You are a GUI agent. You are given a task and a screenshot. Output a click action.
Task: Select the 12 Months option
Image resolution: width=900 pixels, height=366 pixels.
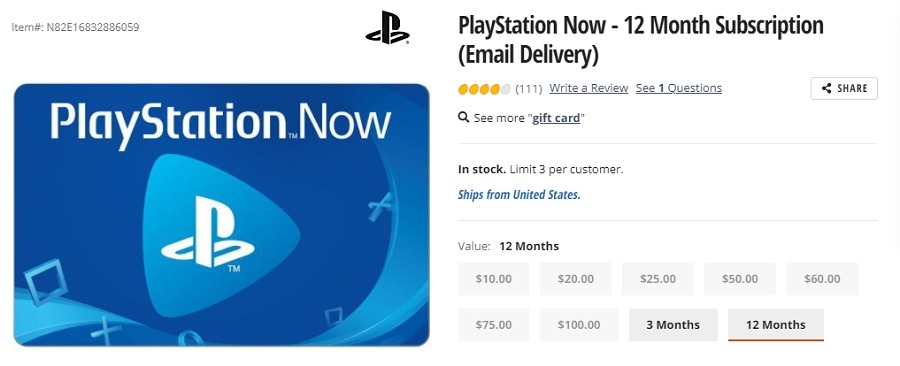776,325
